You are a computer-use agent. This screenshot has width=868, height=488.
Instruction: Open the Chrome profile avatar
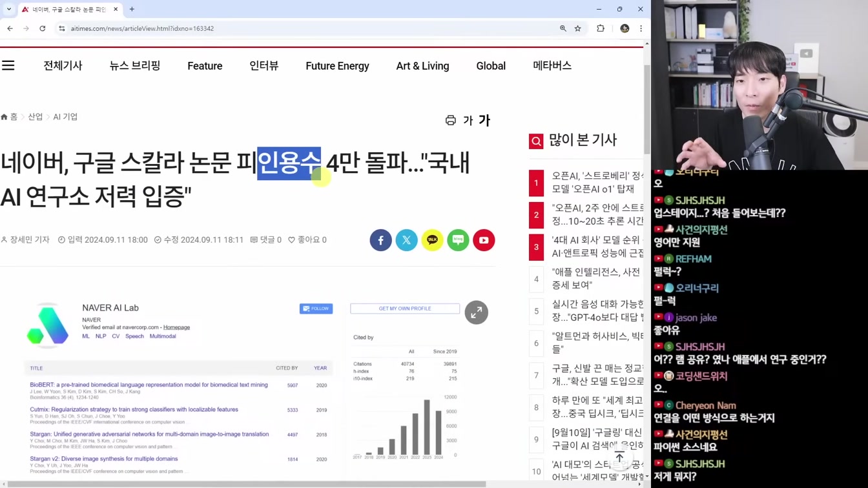click(x=625, y=28)
